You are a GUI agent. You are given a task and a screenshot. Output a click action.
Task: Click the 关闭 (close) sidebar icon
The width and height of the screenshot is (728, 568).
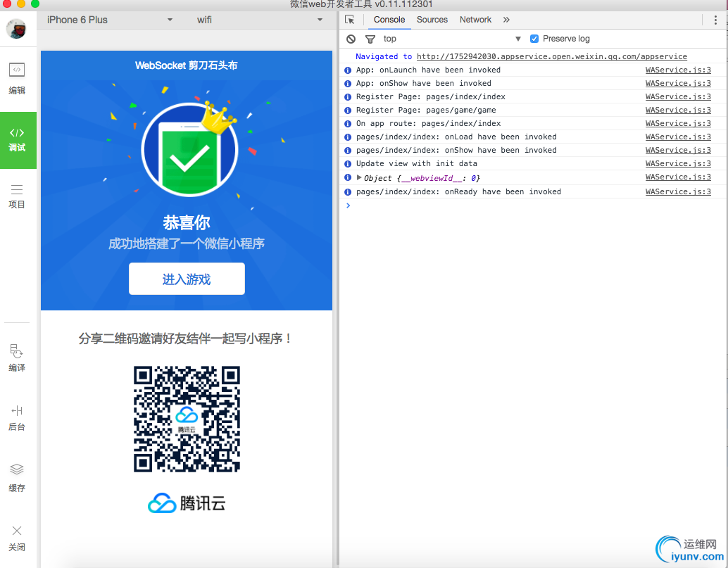pyautogui.click(x=17, y=538)
